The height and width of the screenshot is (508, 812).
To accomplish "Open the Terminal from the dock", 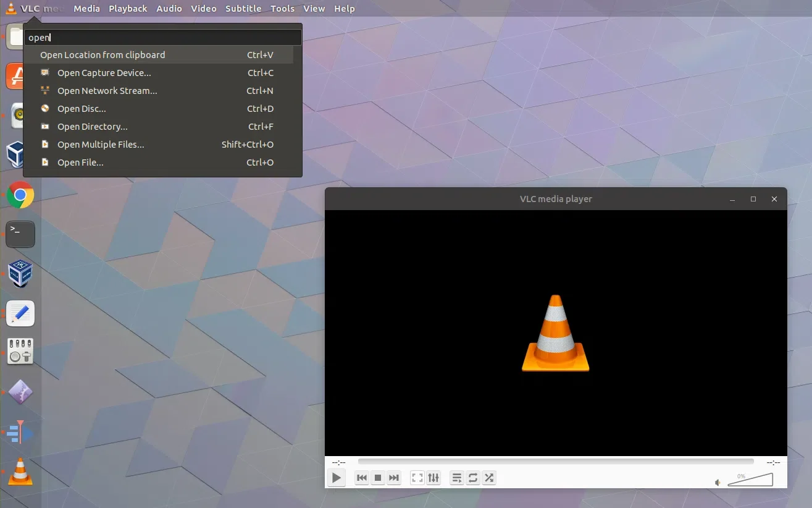I will coord(20,234).
